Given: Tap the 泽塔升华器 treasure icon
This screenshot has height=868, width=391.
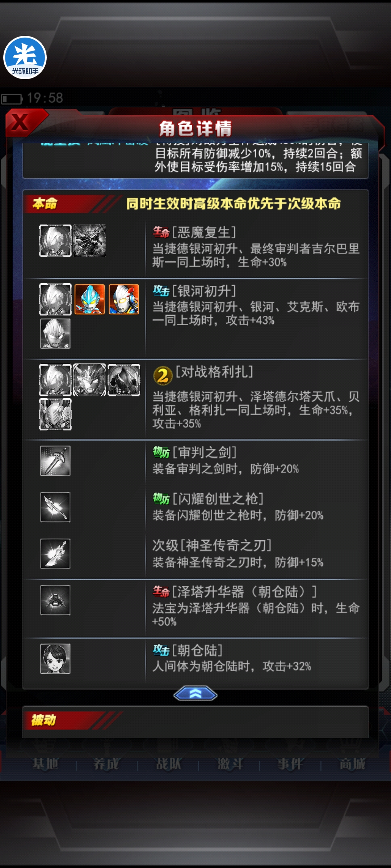Looking at the screenshot, I should pos(55,600).
